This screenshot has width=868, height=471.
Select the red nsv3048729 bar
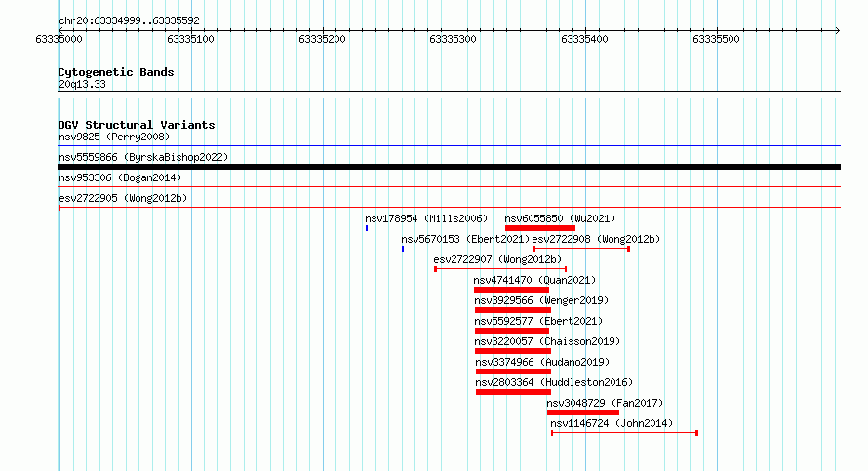583,412
